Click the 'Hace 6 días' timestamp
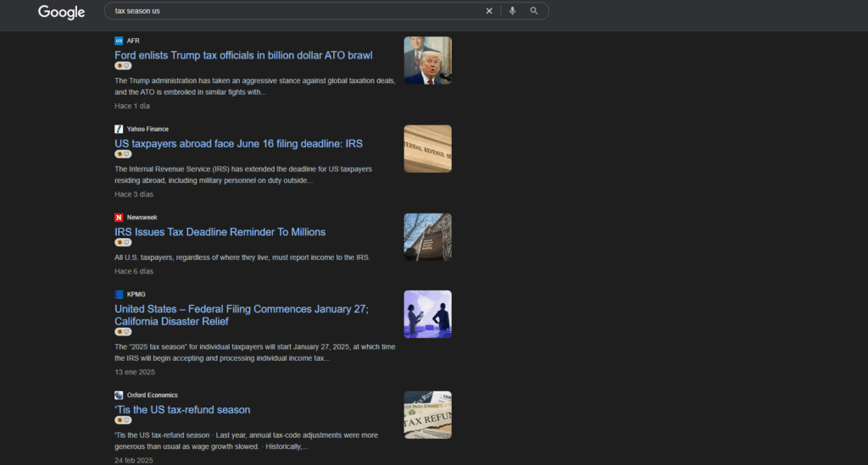Image resolution: width=868 pixels, height=465 pixels. point(134,272)
